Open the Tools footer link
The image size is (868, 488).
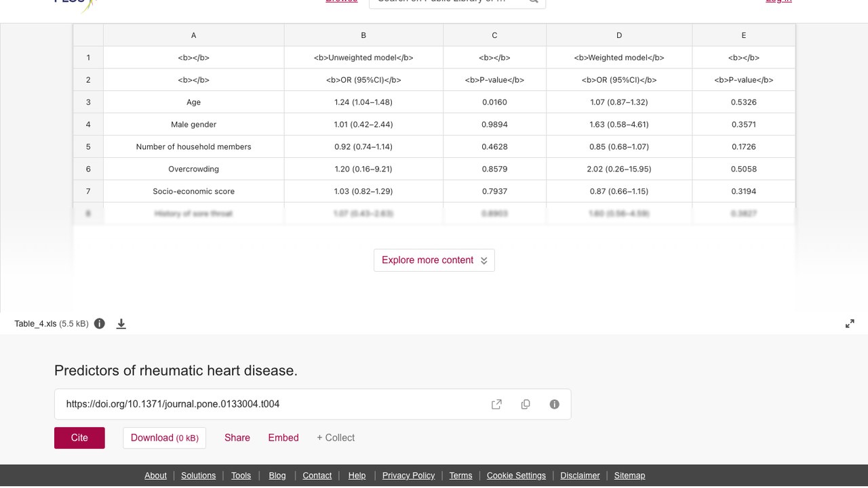point(241,475)
